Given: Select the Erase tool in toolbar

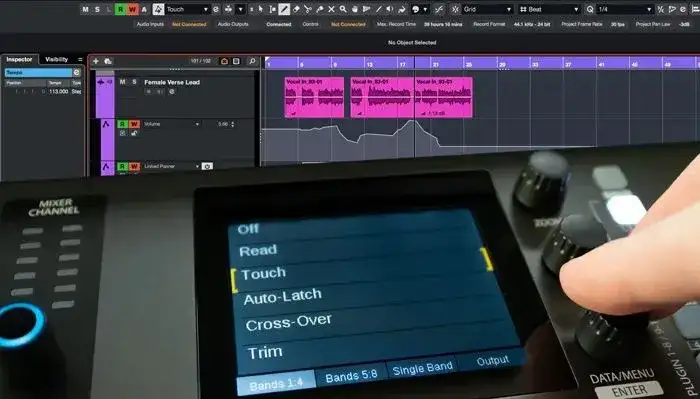Looking at the screenshot, I should (296, 9).
